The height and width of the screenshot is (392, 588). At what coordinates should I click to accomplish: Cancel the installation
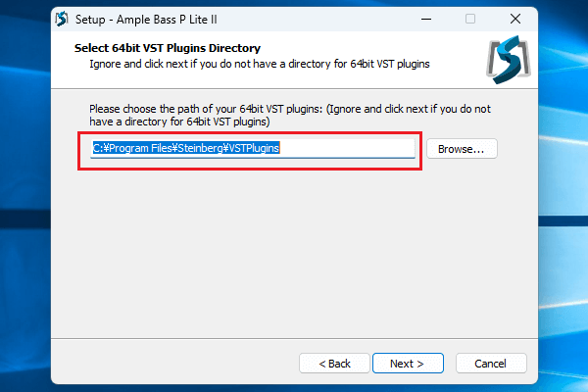click(x=489, y=364)
